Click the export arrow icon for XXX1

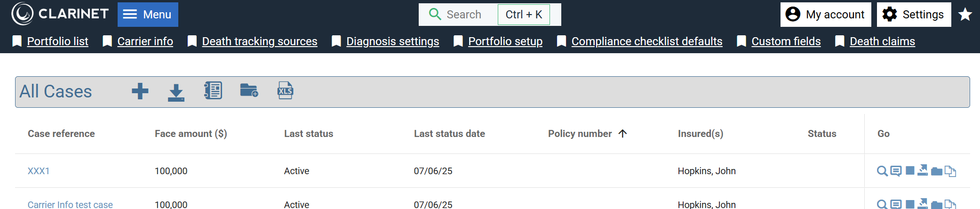pyautogui.click(x=923, y=170)
